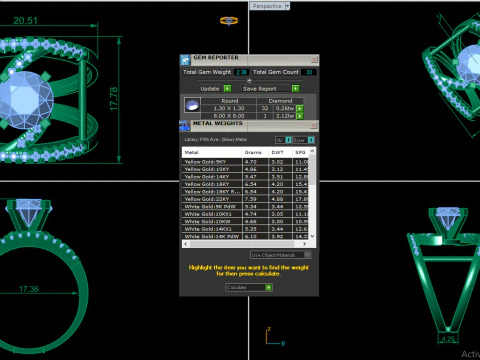Click the green arrow on the 1.30 X 1.30 row
The height and width of the screenshot is (360, 480).
(x=300, y=108)
